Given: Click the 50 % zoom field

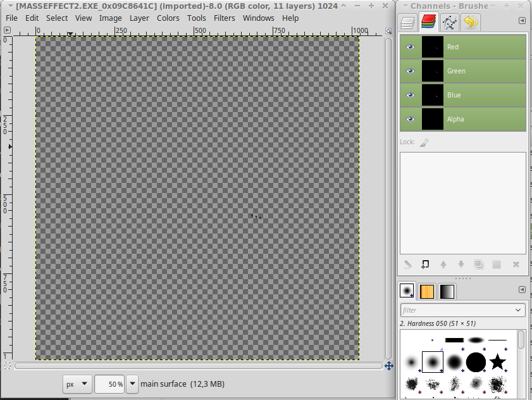Looking at the screenshot, I should 109,384.
